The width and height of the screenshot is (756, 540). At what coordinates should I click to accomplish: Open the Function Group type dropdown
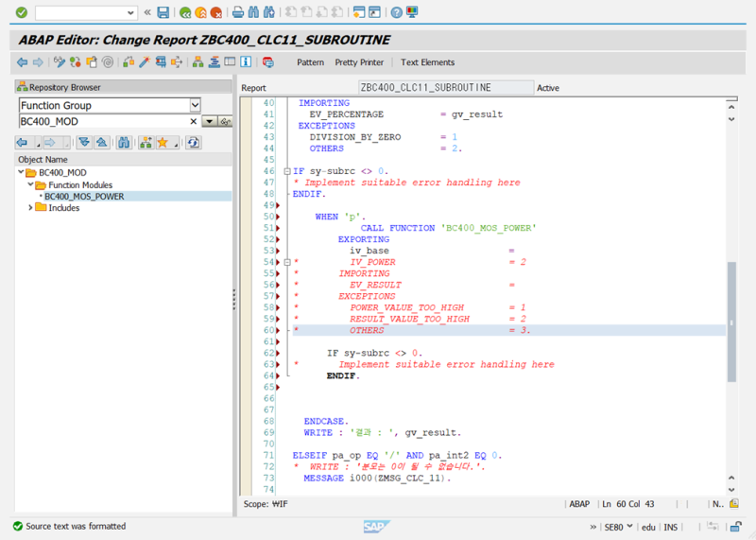pos(195,105)
